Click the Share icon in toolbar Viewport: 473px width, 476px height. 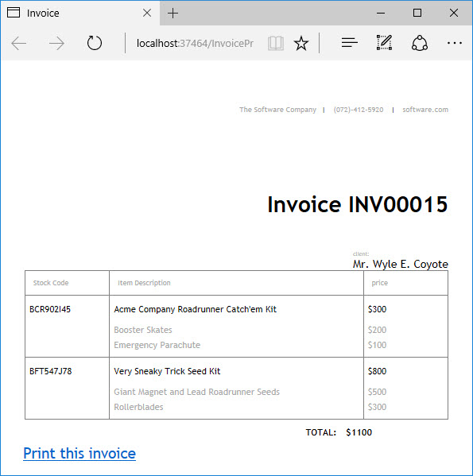[x=420, y=43]
